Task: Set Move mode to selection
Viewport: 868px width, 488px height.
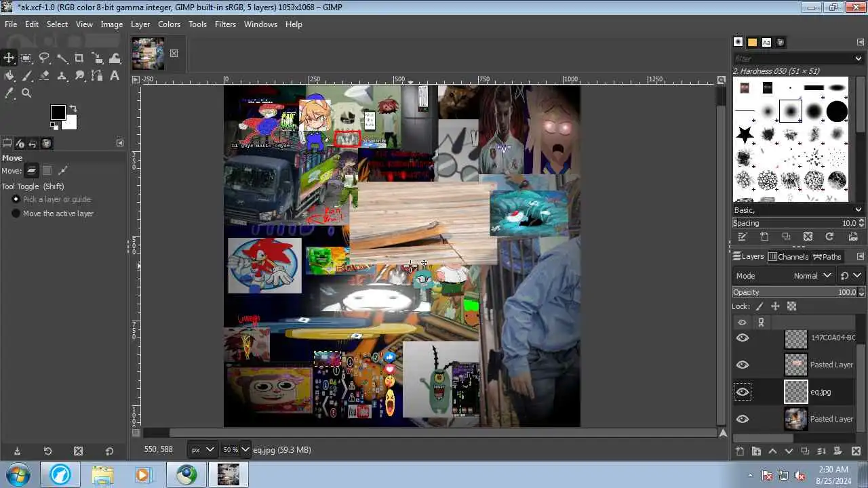Action: [47, 170]
